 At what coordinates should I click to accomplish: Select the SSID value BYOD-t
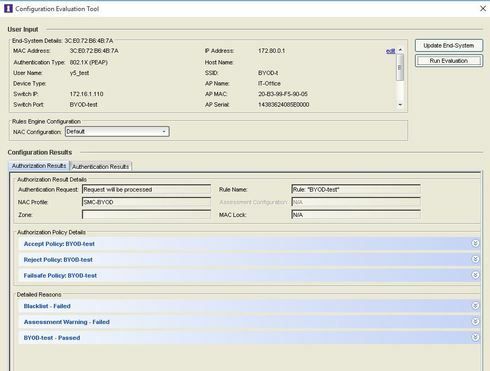point(268,73)
